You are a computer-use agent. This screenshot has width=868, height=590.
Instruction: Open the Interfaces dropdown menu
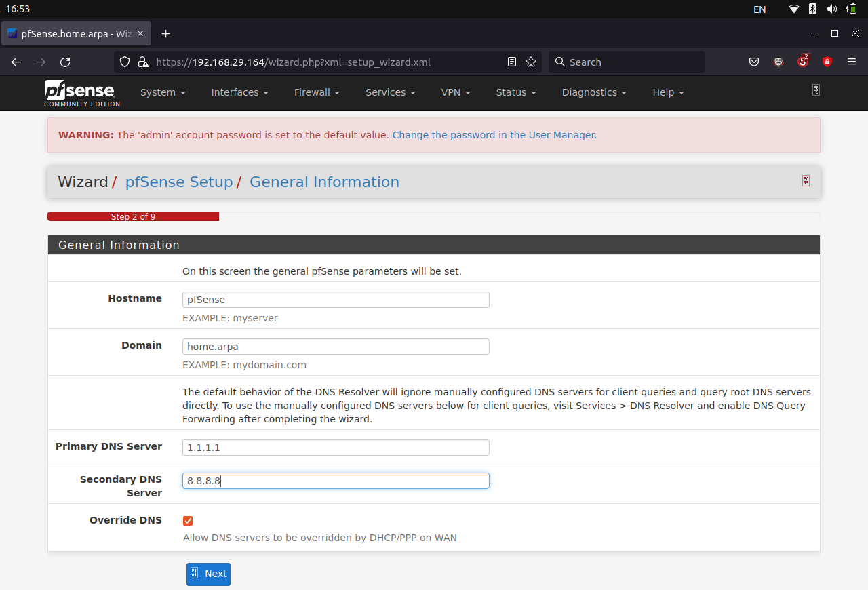click(239, 92)
